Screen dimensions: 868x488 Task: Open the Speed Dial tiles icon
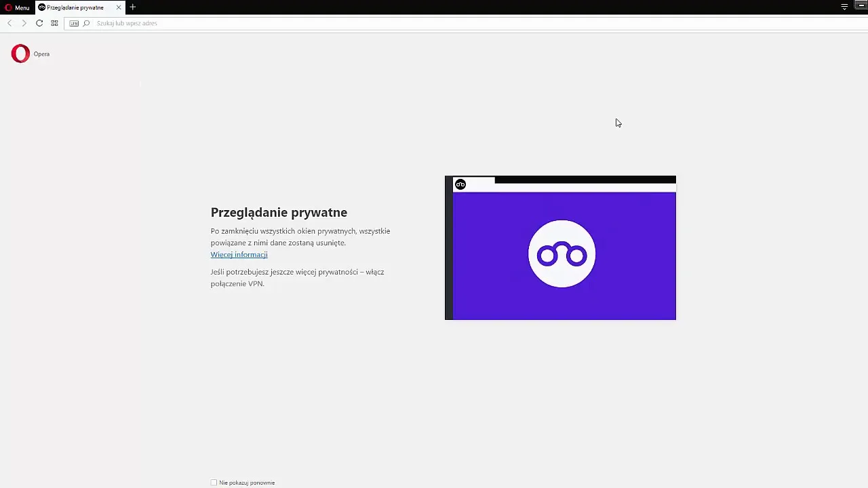click(54, 23)
